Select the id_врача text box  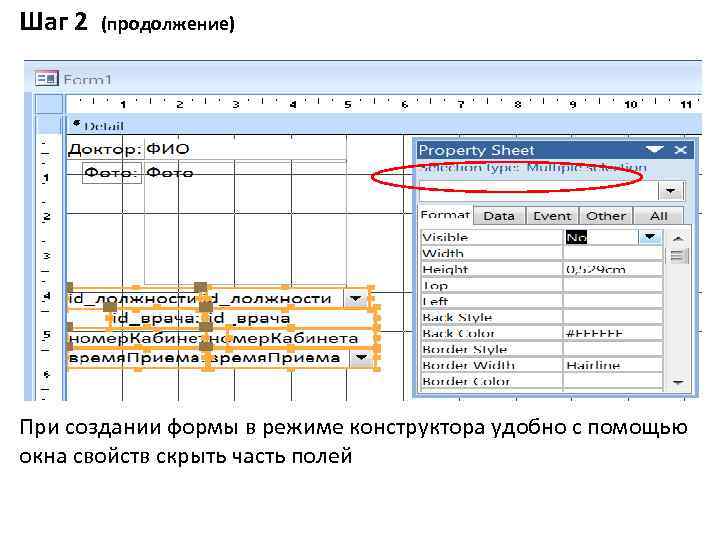292,318
